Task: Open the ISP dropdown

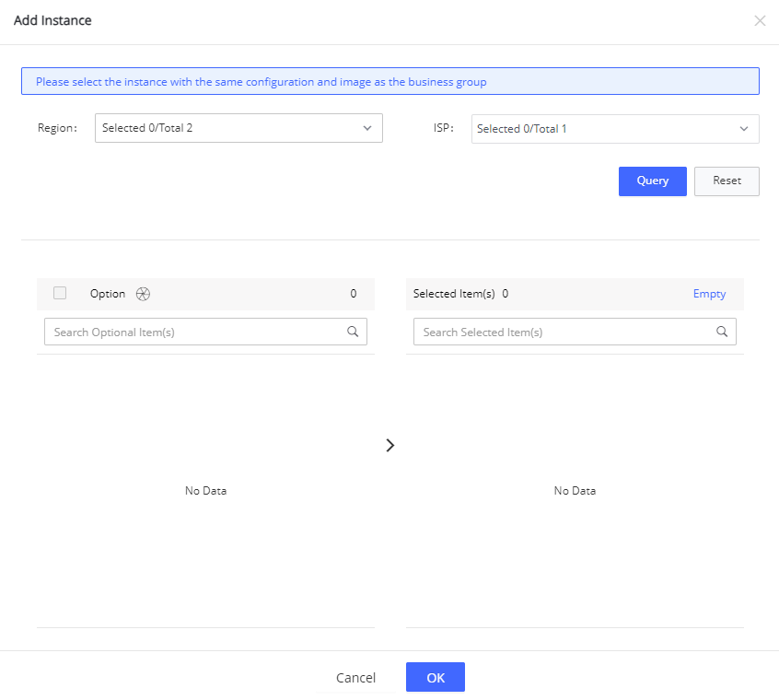Action: (615, 129)
